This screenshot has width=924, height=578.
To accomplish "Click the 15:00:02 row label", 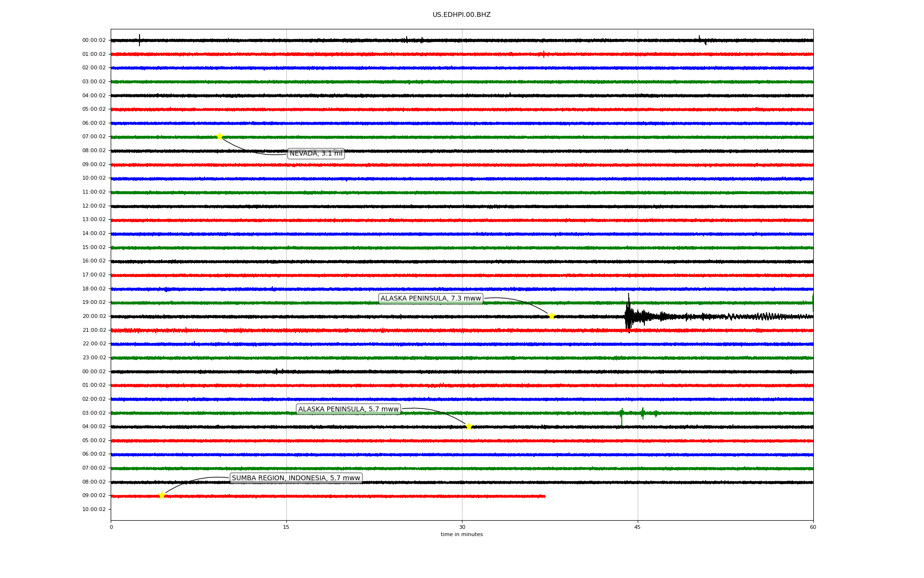I will pos(94,248).
